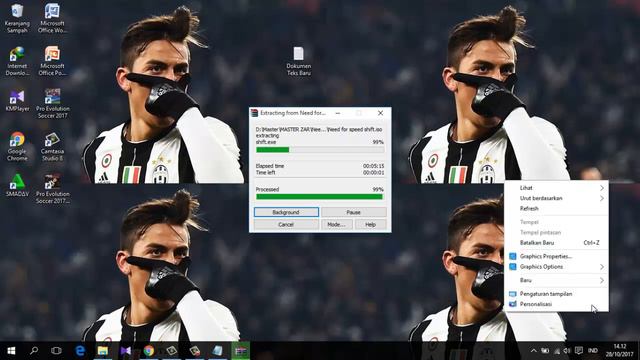
Task: Send extraction to Background
Action: 286,212
